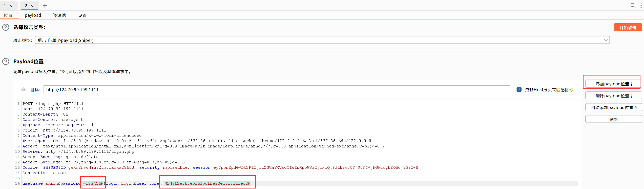
Task: Click 添加payload位置 § button
Action: (x=613, y=84)
